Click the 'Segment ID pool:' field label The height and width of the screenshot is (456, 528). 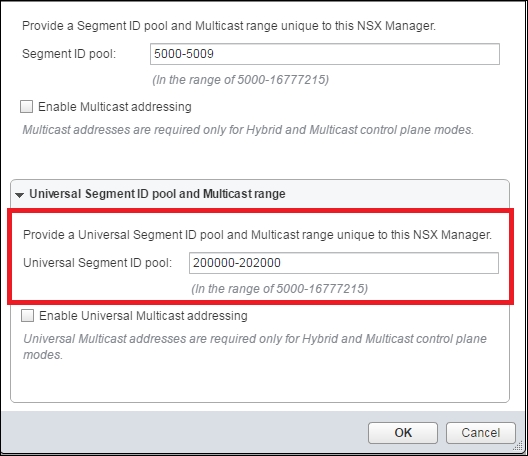pyautogui.click(x=69, y=54)
